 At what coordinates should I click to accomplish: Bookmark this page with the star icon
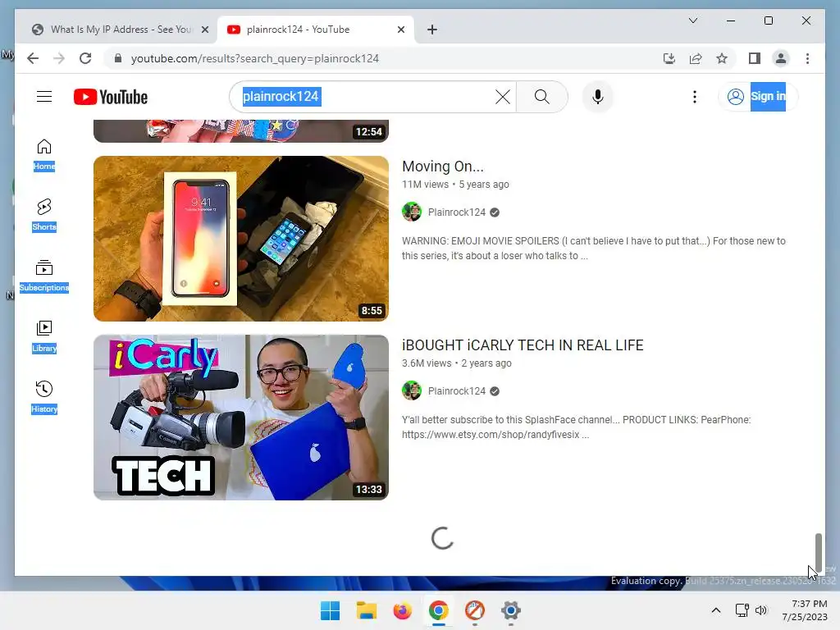(722, 58)
